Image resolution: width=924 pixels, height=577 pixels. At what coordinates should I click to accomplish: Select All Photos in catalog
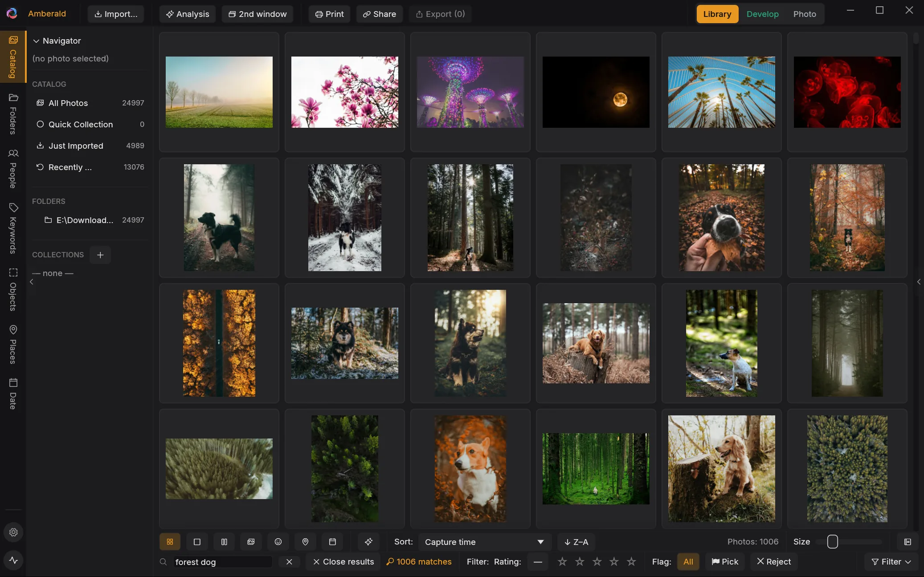tap(90, 103)
